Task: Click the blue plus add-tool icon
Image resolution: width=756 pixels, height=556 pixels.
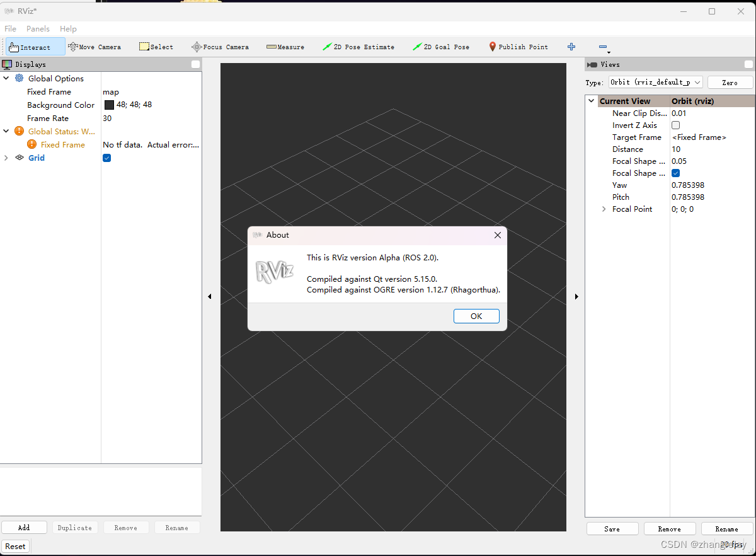Action: (x=571, y=47)
